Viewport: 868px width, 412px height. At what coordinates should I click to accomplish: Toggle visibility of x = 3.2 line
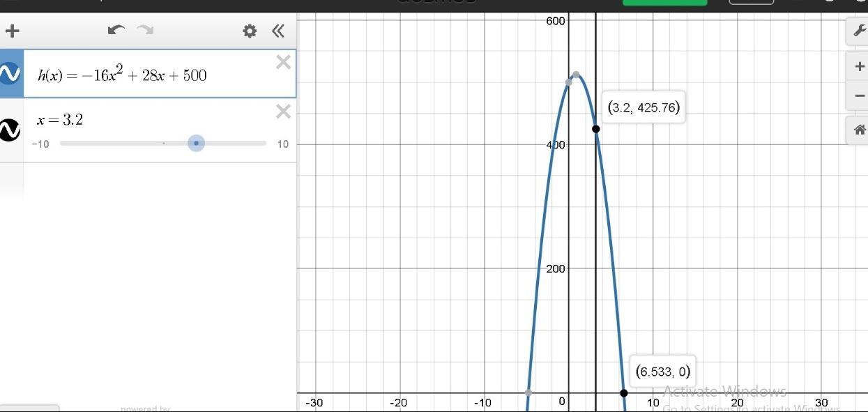click(x=10, y=130)
